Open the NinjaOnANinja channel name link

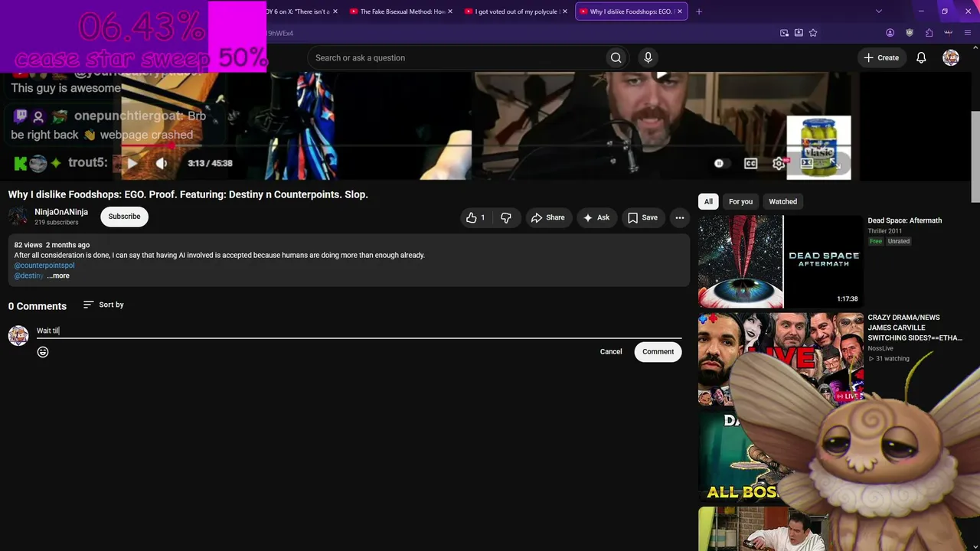tap(61, 212)
